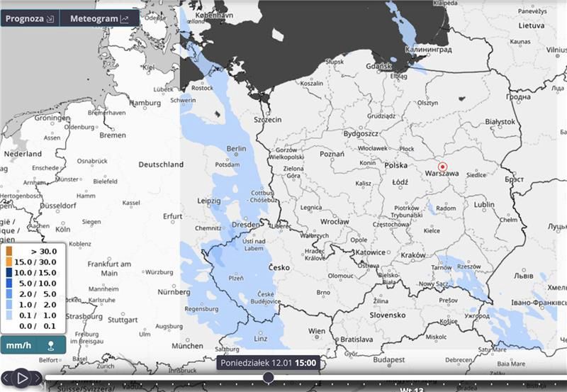The image size is (567, 392).
Task: Click the red Warszawa location marker
Action: [x=442, y=167]
